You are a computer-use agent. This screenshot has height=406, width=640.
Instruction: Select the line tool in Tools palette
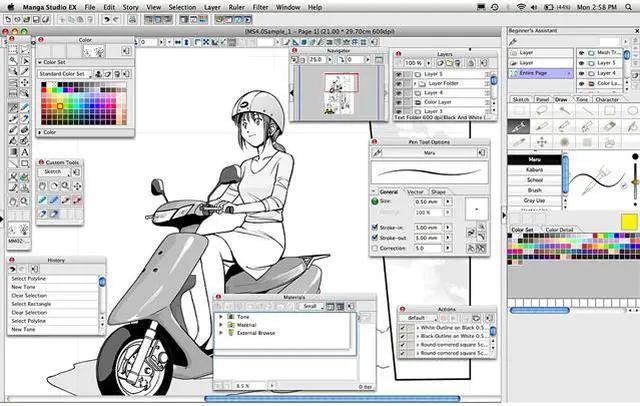(x=13, y=164)
